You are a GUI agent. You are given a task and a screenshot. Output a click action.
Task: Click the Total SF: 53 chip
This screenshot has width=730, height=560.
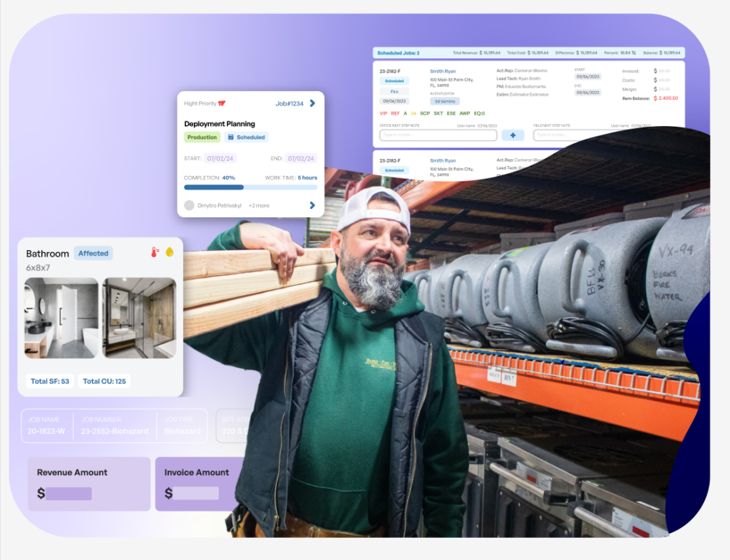(x=50, y=381)
